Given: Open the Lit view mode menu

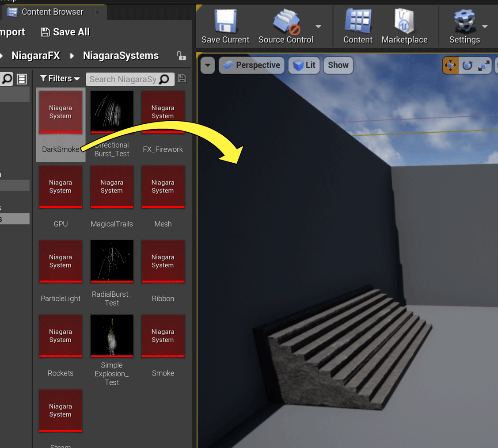Looking at the screenshot, I should tap(304, 65).
